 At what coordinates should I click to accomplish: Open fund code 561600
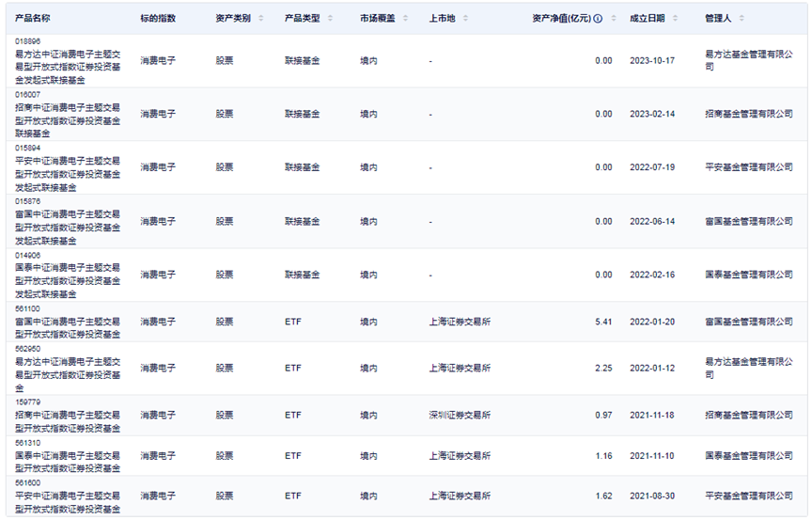point(28,483)
